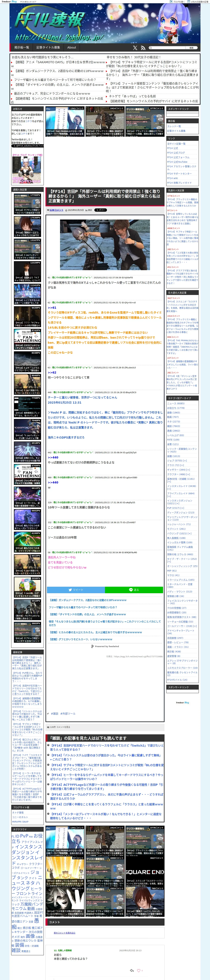Open the About navigation item
This screenshot has width=210, height=980.
point(72,48)
